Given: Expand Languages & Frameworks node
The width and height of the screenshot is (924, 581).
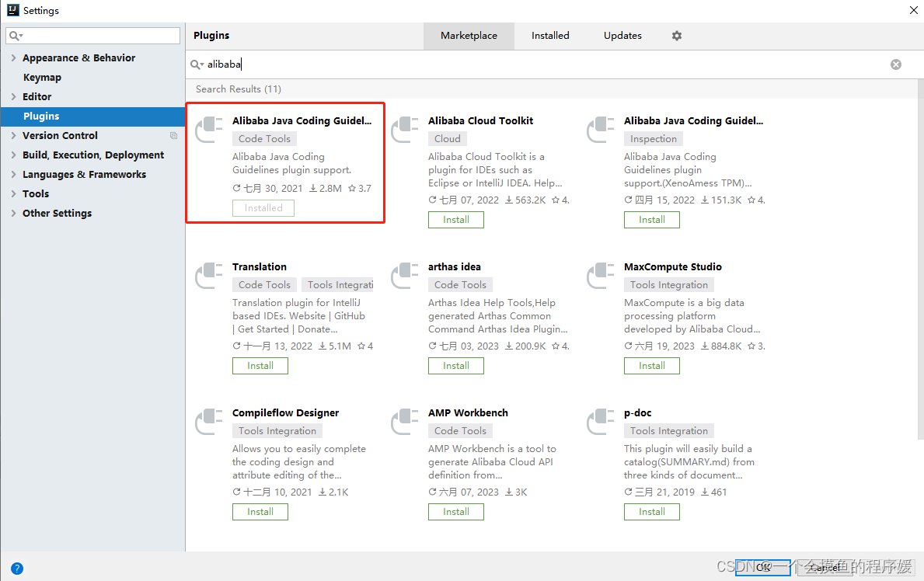Looking at the screenshot, I should point(13,175).
